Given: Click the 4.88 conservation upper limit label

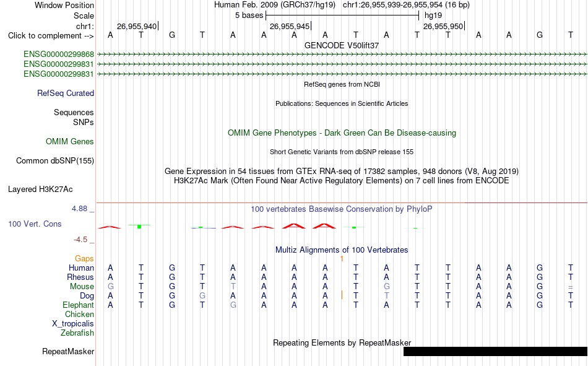Looking at the screenshot, I should tap(79, 209).
